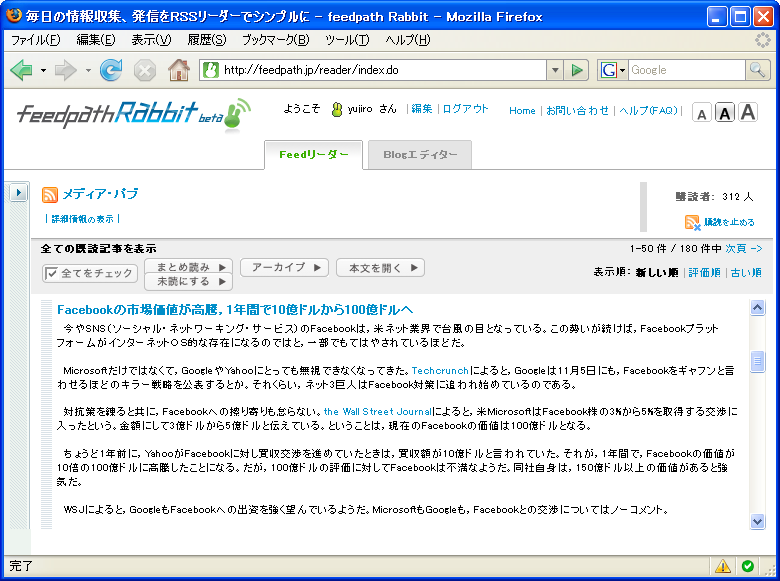Open the 本文を開く menu button

(x=380, y=268)
